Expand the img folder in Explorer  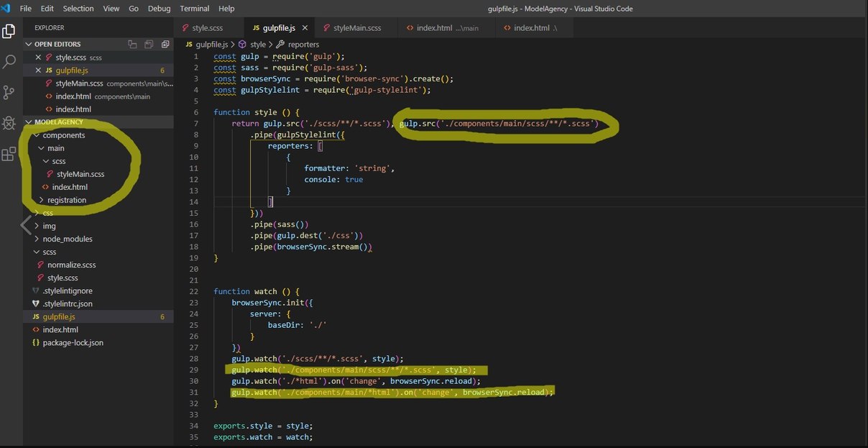[x=49, y=226]
